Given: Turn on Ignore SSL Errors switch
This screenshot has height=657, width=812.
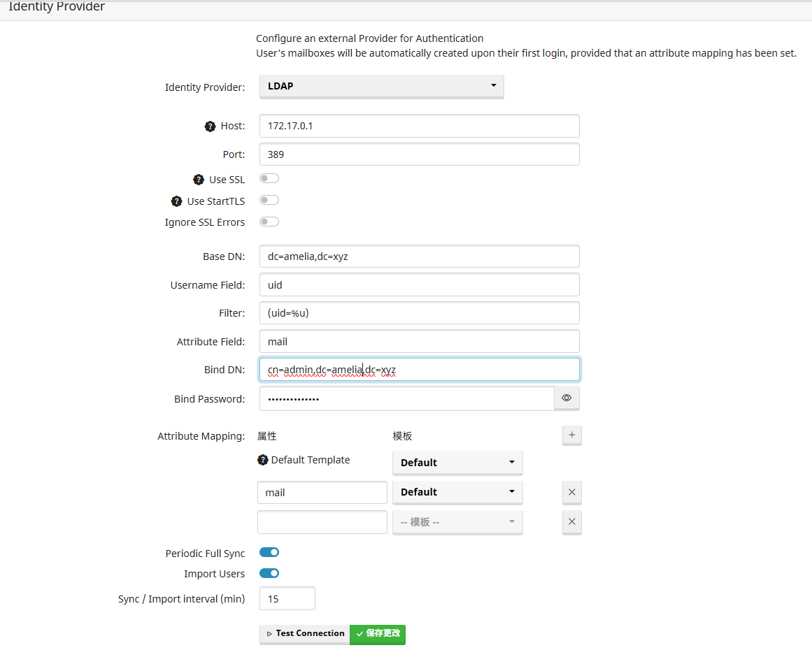Looking at the screenshot, I should click(x=269, y=222).
